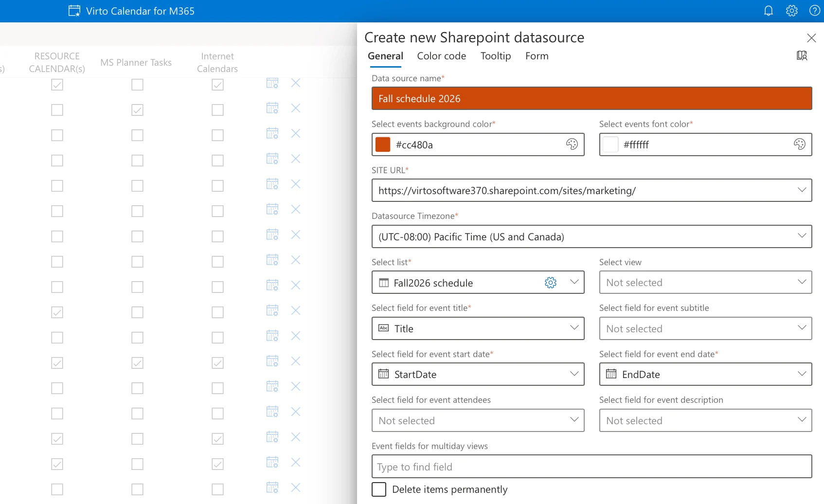The height and width of the screenshot is (504, 824).
Task: Open the event start date dropdown
Action: 478,374
